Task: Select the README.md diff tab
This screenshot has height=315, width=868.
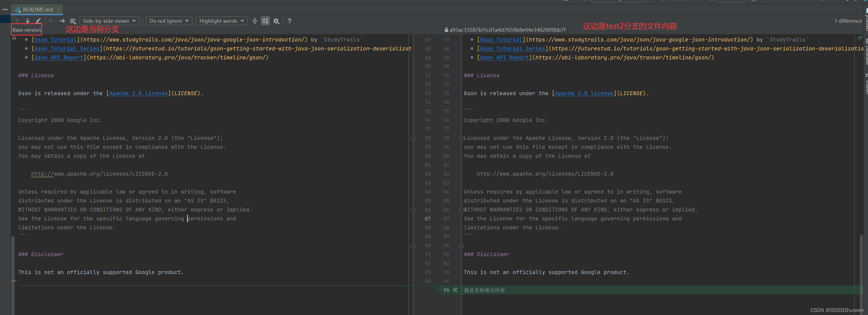Action: pyautogui.click(x=37, y=9)
